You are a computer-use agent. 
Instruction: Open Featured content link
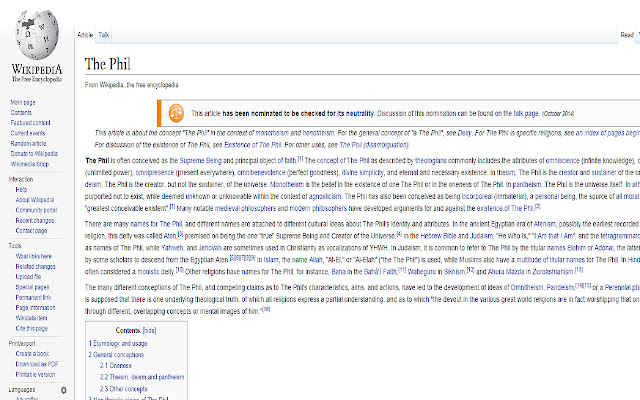click(x=31, y=123)
